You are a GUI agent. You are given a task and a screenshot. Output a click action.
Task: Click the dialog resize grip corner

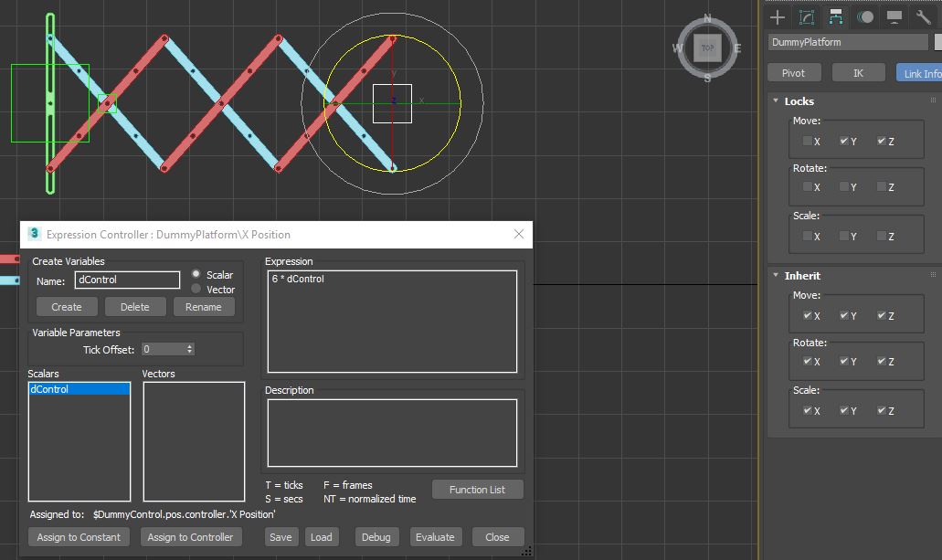[526, 551]
